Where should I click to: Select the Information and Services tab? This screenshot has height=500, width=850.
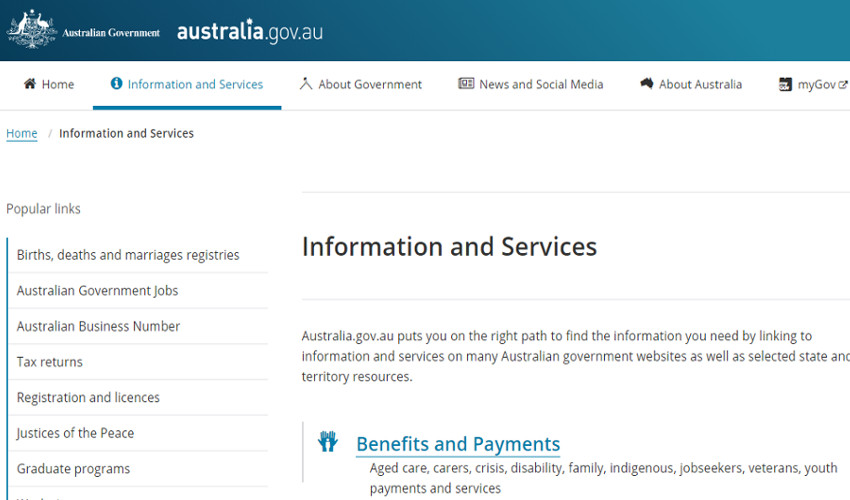187,84
